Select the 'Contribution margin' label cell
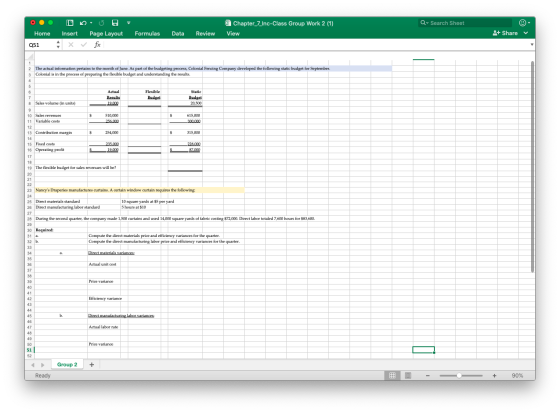This screenshot has width=560, height=413. point(61,133)
